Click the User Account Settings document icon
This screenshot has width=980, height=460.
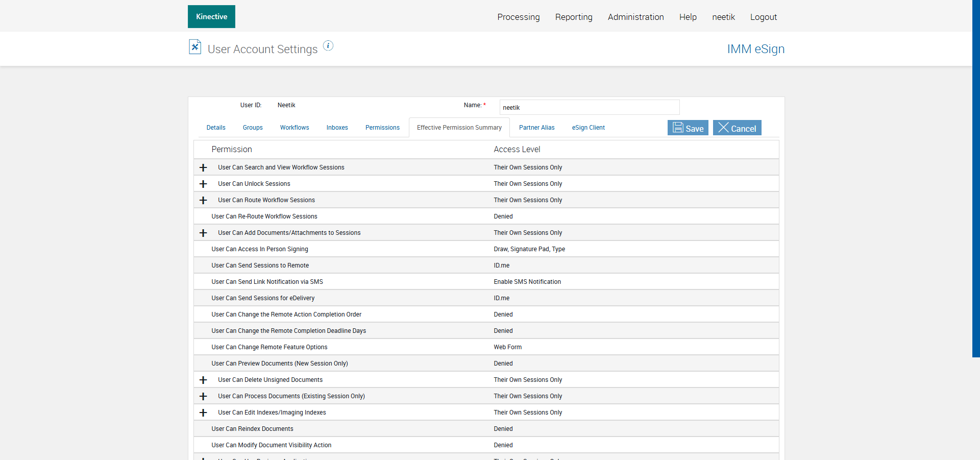click(194, 47)
